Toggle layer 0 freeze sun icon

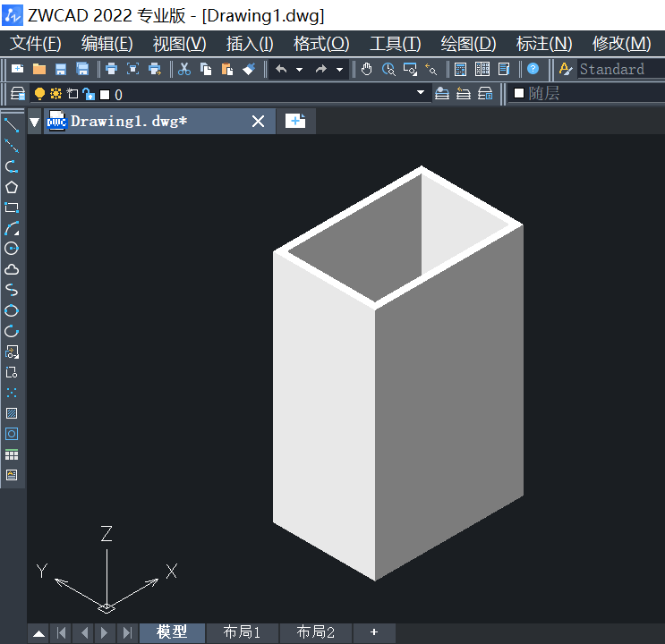(x=55, y=93)
